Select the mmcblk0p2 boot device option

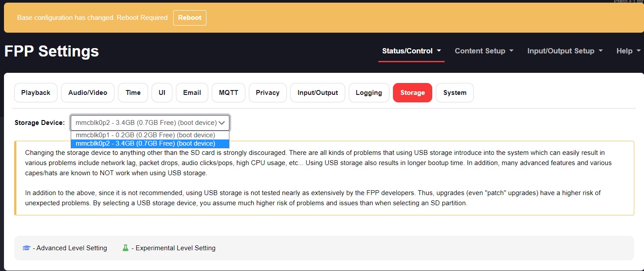146,143
